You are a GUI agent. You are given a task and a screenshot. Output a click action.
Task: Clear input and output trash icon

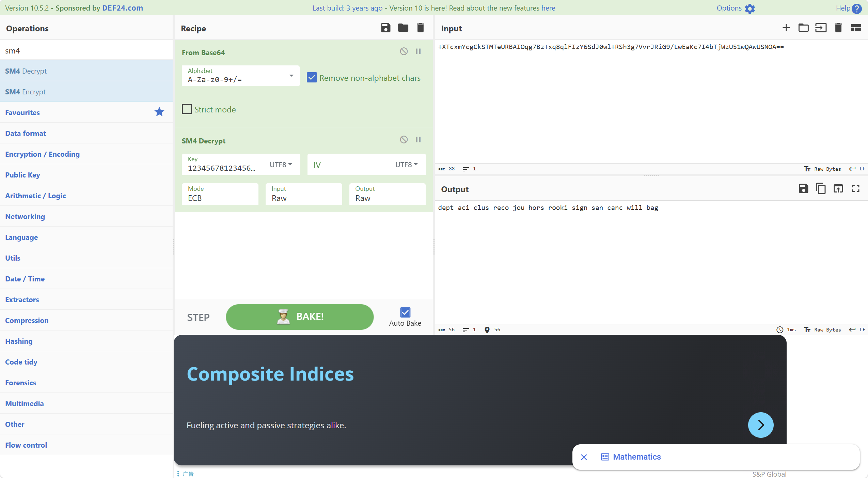click(x=838, y=28)
